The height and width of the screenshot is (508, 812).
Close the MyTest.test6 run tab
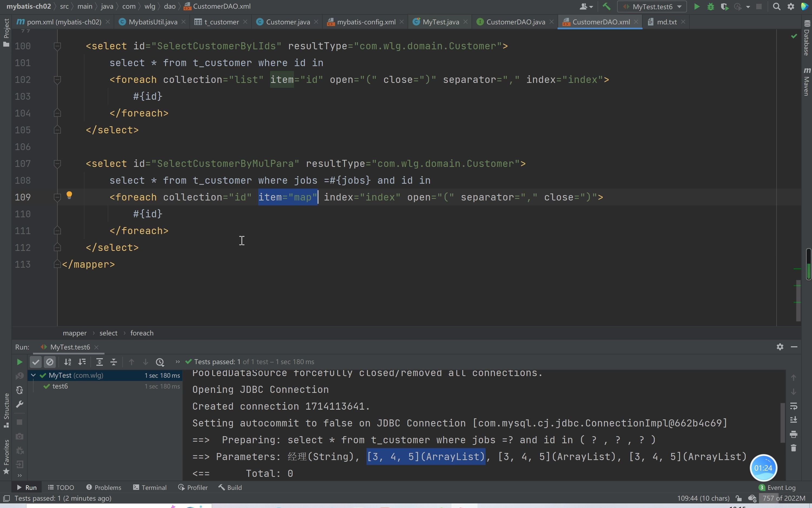coord(96,347)
